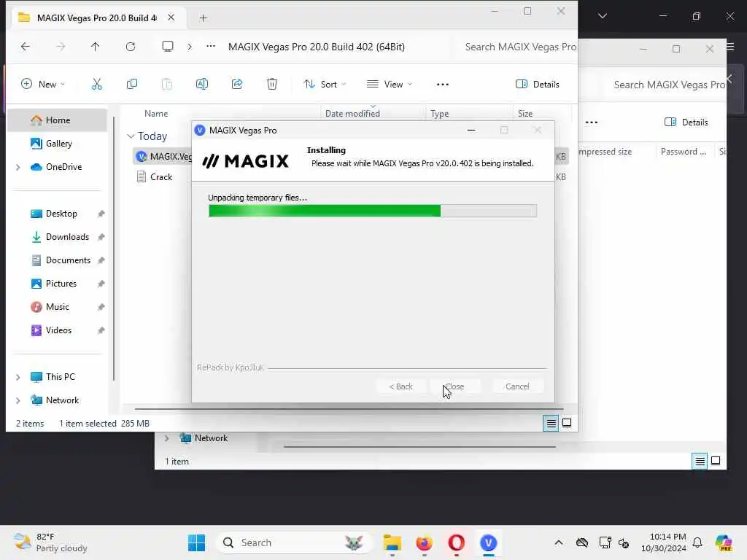Expand the Network node in front window sidebar
Screen dimensions: 747x560
coord(18,400)
